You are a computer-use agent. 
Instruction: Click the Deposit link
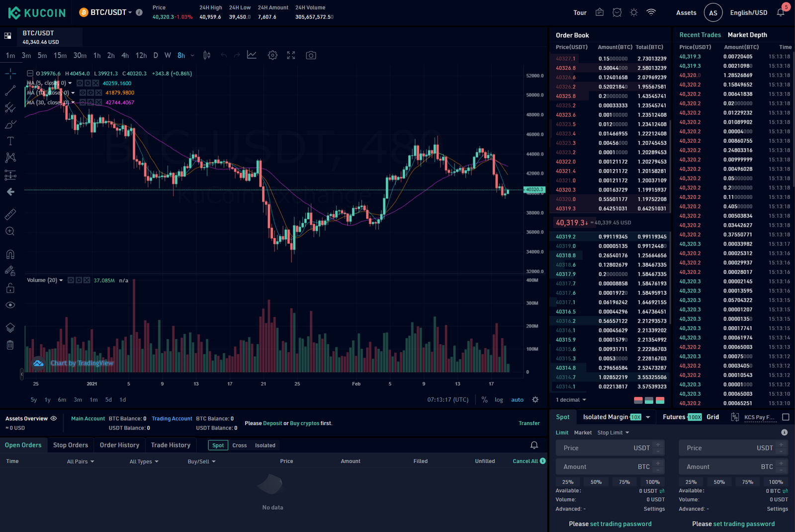click(272, 423)
